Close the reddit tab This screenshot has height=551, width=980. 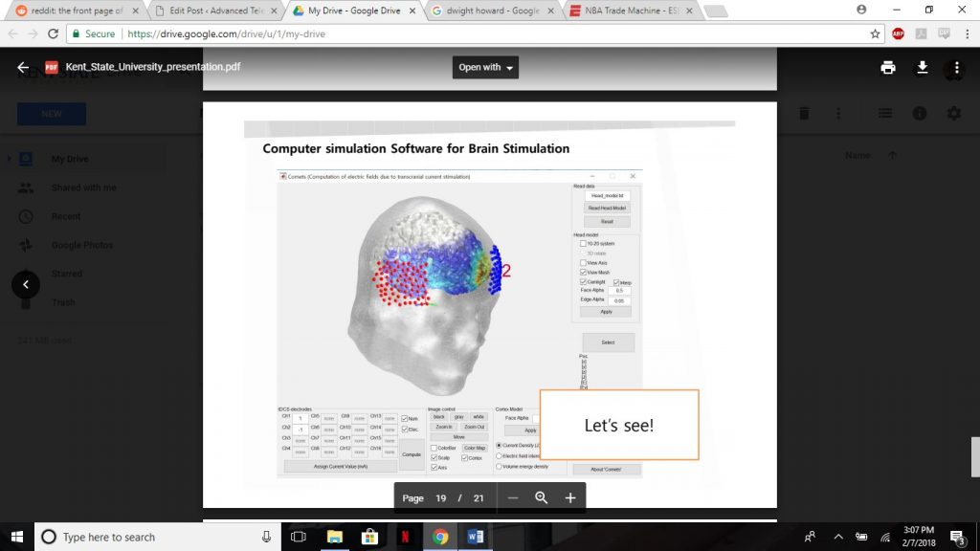pos(135,11)
